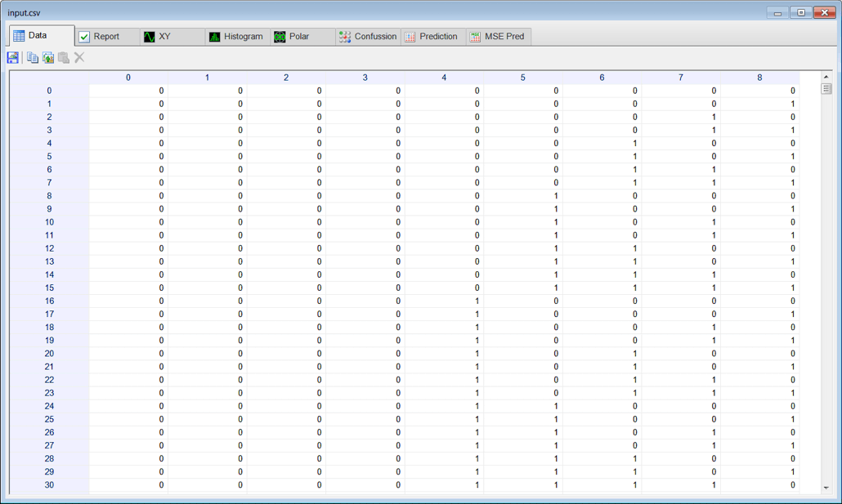
Task: Select column header 8
Action: (759, 78)
